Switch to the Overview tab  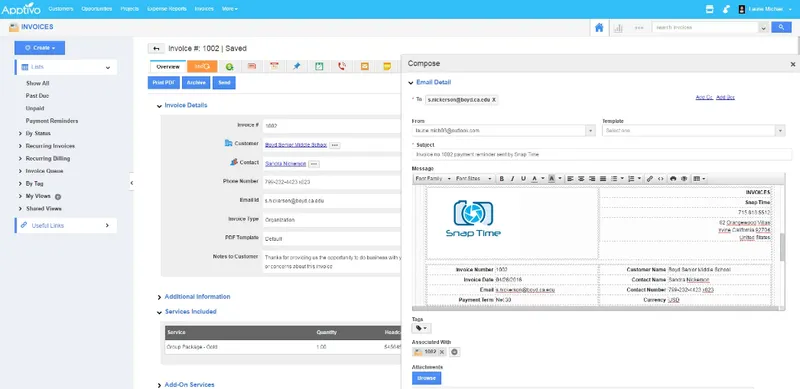pos(168,67)
